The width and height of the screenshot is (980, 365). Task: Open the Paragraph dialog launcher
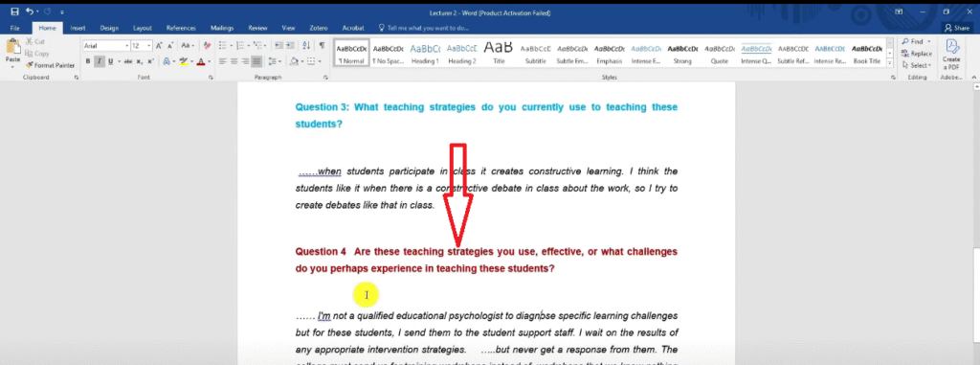pyautogui.click(x=325, y=77)
